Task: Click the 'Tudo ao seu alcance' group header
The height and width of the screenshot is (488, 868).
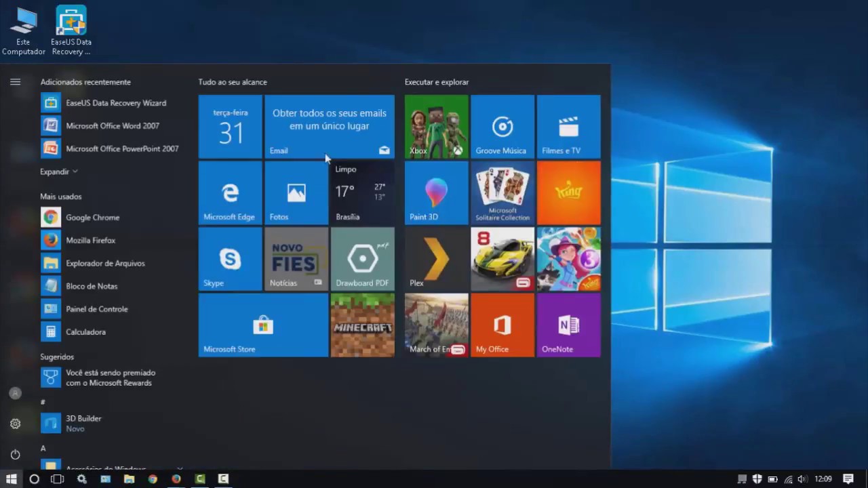Action: point(233,82)
